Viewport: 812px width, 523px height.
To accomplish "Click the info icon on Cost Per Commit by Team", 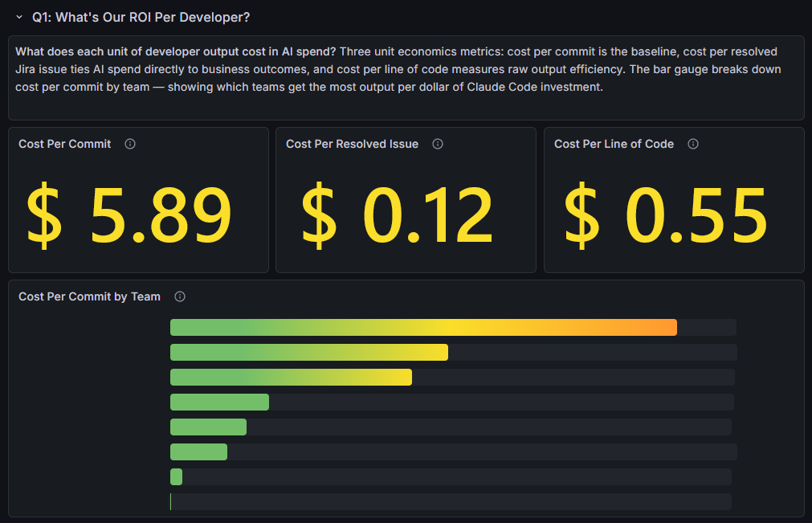I will pyautogui.click(x=179, y=296).
